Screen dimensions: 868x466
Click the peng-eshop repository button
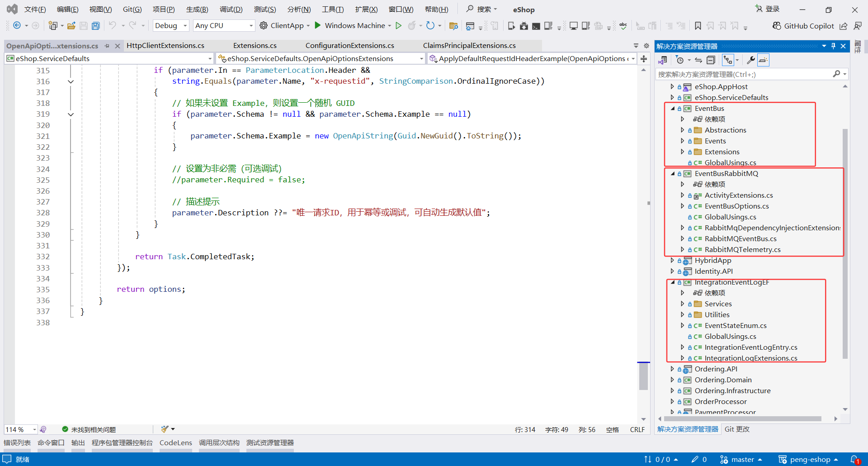pos(808,460)
